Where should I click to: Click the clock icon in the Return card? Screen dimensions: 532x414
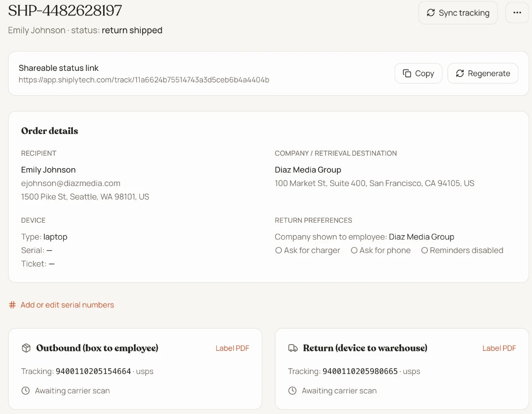point(292,390)
